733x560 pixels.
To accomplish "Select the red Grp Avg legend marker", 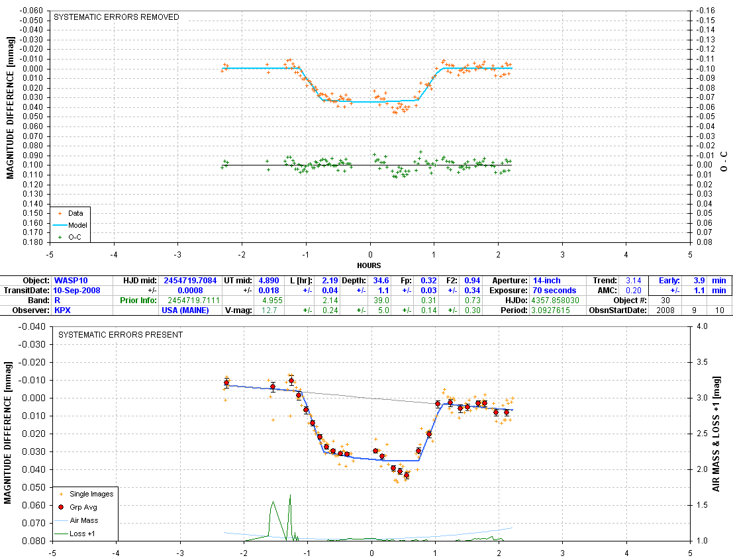I will pos(61,507).
